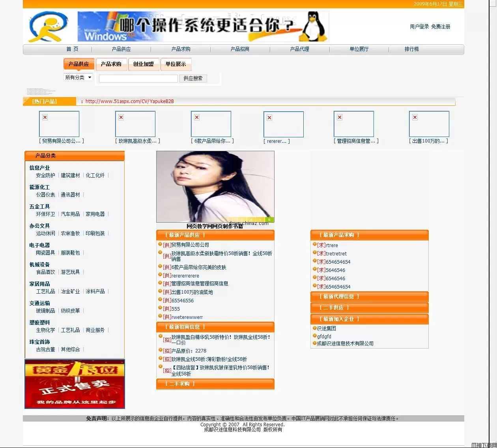Open 珠宝首饰 product category
Screen dimensions: 497x448
pos(39,342)
